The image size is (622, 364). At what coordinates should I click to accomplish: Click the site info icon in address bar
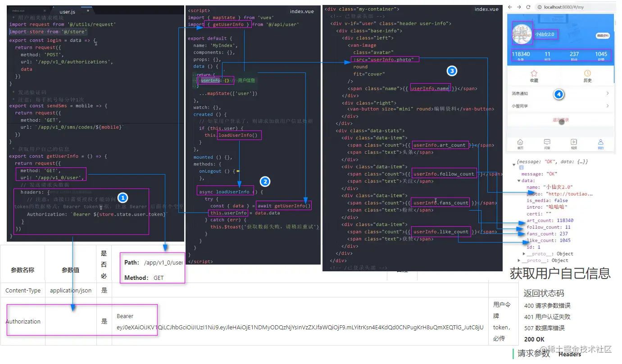539,7
